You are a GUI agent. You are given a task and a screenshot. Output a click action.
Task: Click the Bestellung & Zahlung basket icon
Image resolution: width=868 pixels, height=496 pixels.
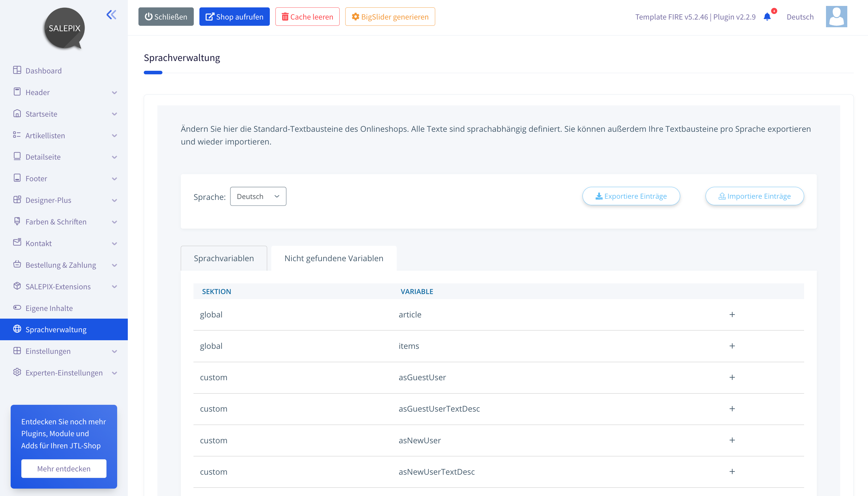(17, 264)
